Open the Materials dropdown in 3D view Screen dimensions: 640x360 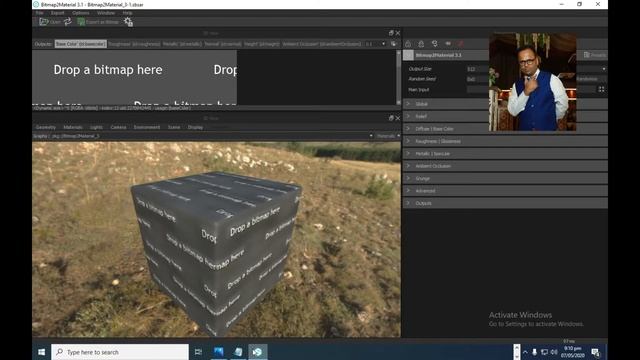click(x=388, y=136)
